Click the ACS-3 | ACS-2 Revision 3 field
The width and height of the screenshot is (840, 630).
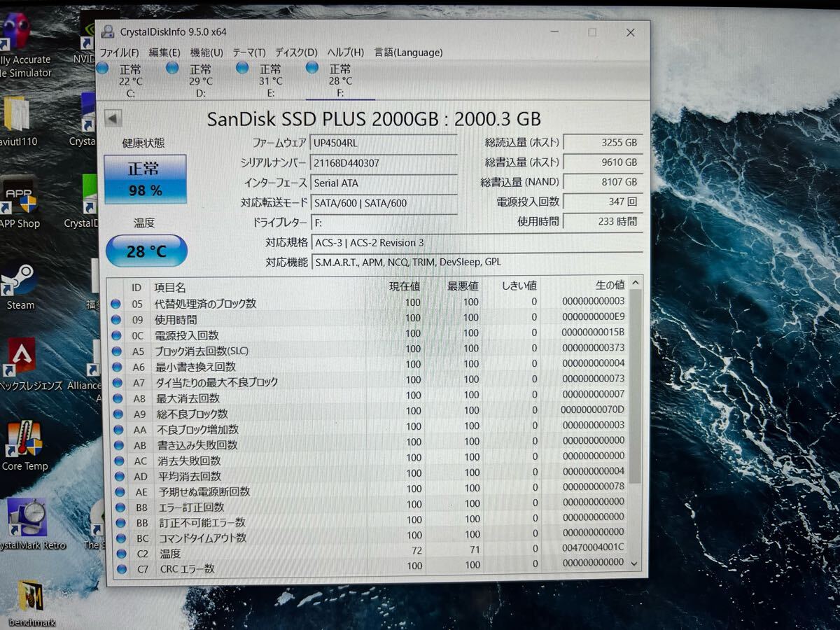tap(476, 243)
